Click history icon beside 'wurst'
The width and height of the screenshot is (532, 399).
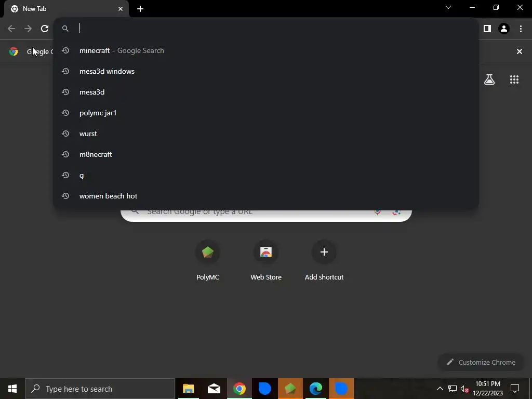(x=65, y=134)
